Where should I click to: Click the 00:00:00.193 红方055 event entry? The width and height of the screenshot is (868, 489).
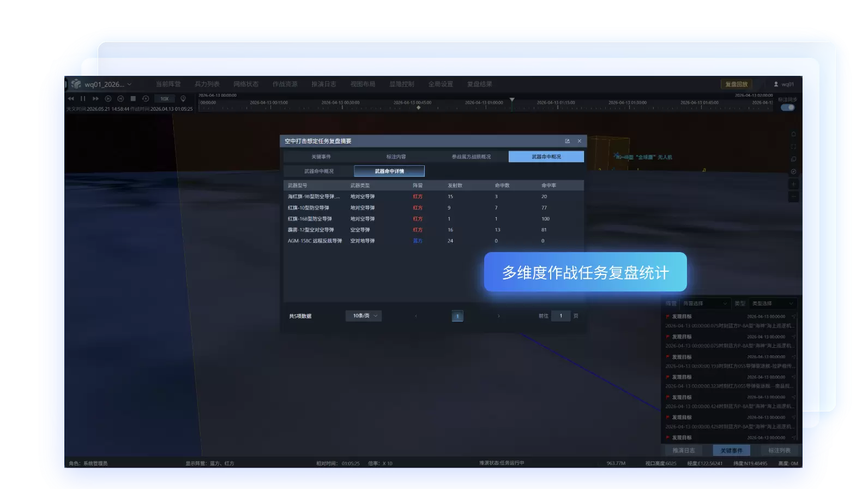point(731,366)
